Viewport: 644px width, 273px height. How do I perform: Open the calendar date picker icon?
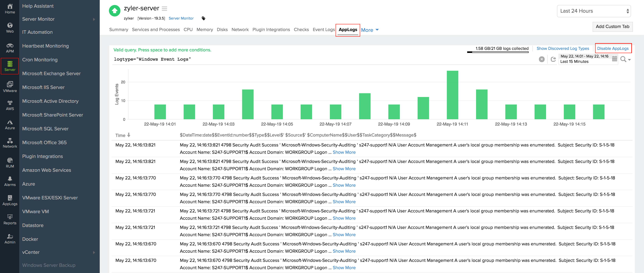click(614, 59)
